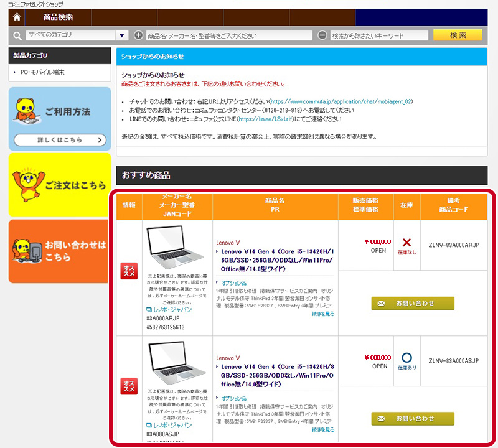498x448 pixels.
Task: Click the magnifying glass search icon
Action: (x=17, y=35)
